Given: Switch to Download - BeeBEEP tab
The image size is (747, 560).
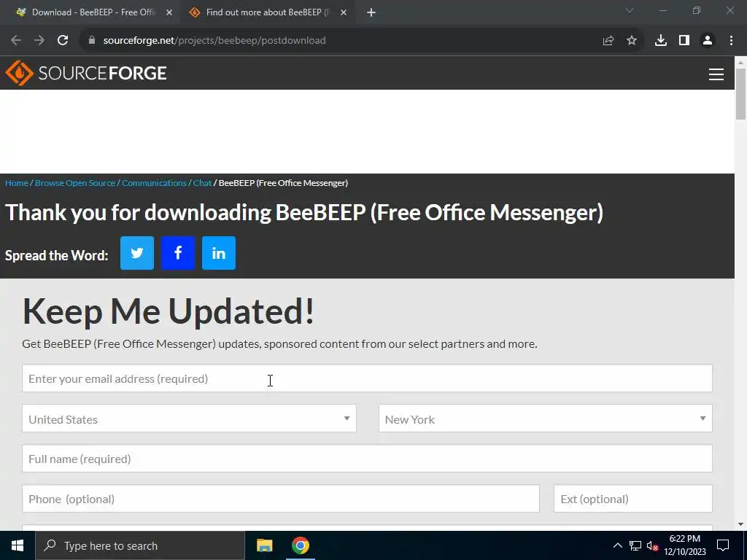Looking at the screenshot, I should (x=93, y=12).
